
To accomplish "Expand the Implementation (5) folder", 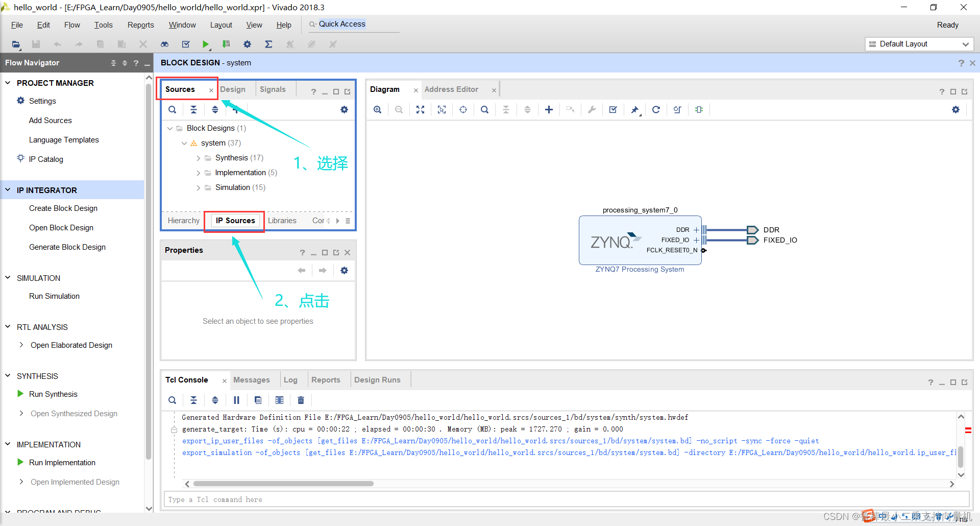I will [199, 173].
